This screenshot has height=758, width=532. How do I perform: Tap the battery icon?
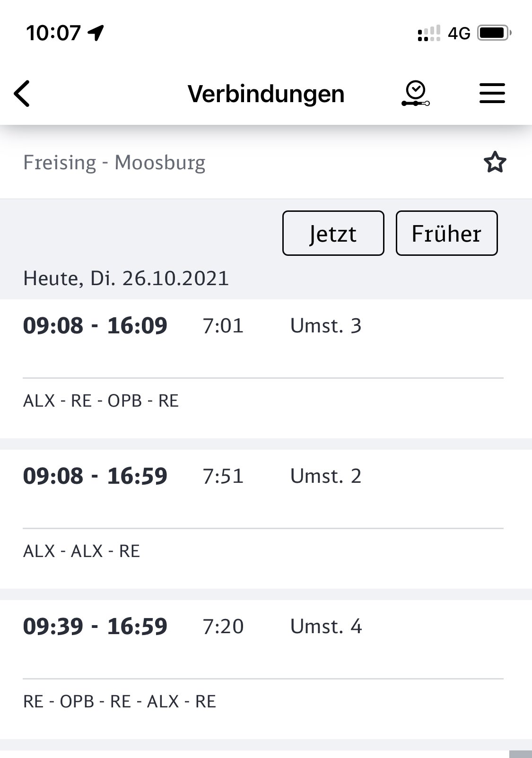coord(495,33)
